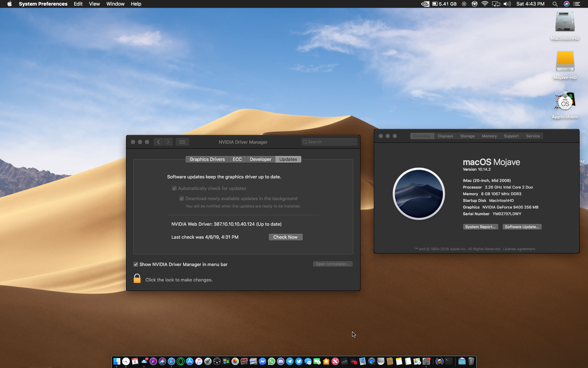This screenshot has width=588, height=368.
Task: Open the System Preferences menu
Action: pos(43,4)
